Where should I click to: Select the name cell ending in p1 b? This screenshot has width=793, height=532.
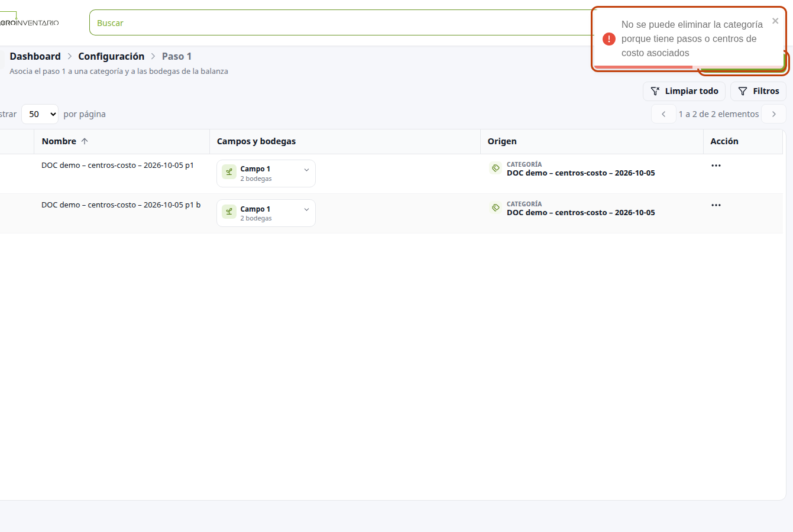click(121, 205)
